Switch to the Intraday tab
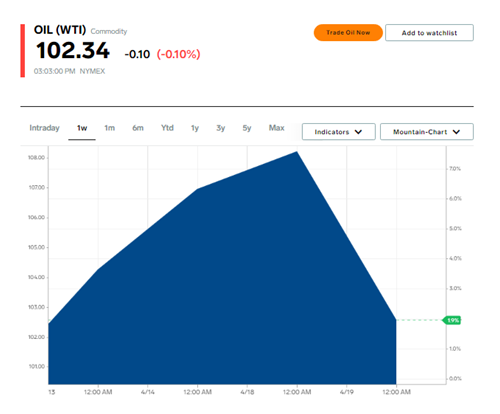500x414 pixels. coord(44,128)
